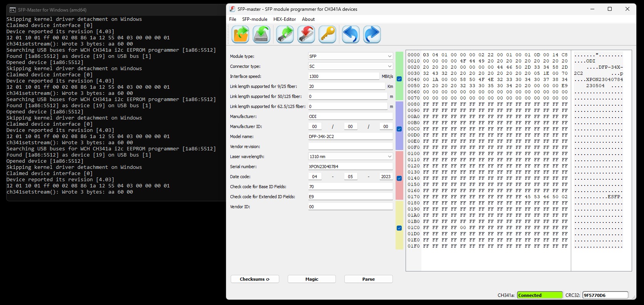Viewport: 644px width, 305px height.
Task: Toggle the checkbox in the red block
Action: click(399, 178)
